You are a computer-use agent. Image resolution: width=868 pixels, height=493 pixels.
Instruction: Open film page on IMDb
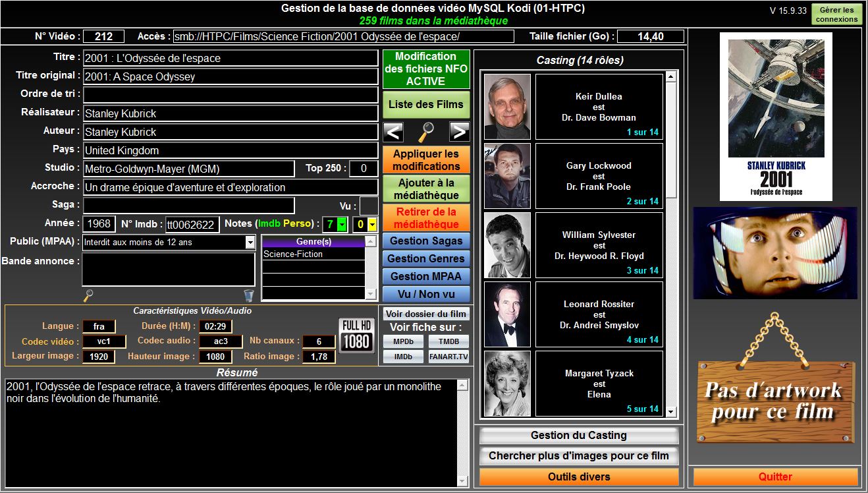[403, 357]
